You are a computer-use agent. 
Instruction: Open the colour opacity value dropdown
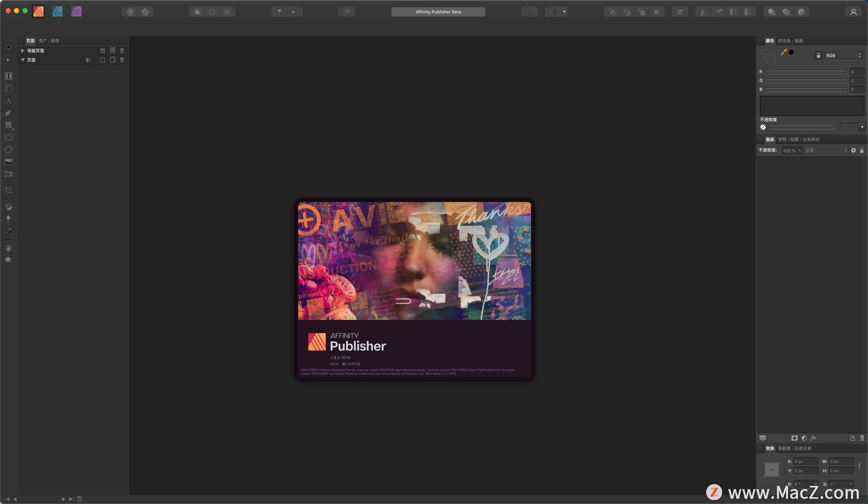(x=862, y=127)
